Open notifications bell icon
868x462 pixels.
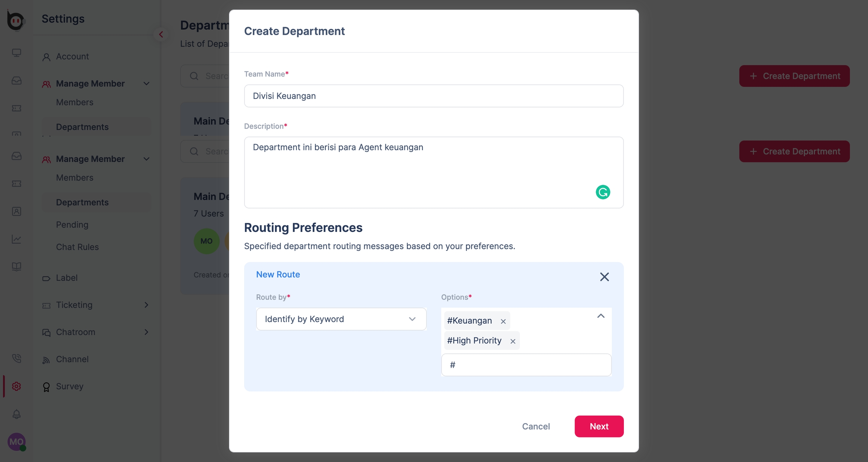point(16,414)
